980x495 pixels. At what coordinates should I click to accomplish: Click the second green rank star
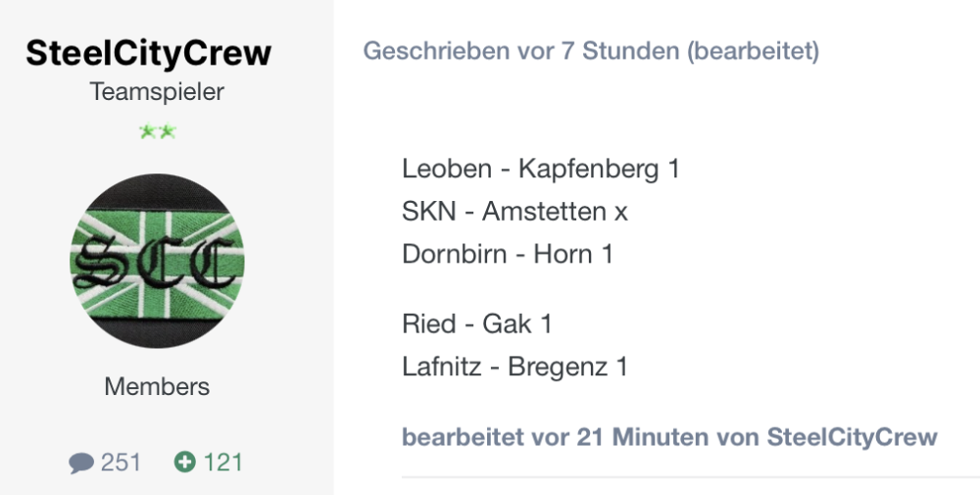click(x=167, y=132)
